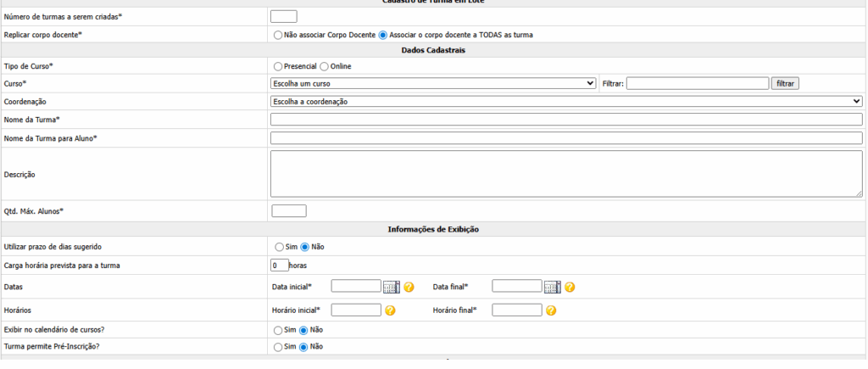Viewport: 868px width, 369px height.
Task: Open the Escolha um curso dropdown
Action: pyautogui.click(x=432, y=83)
